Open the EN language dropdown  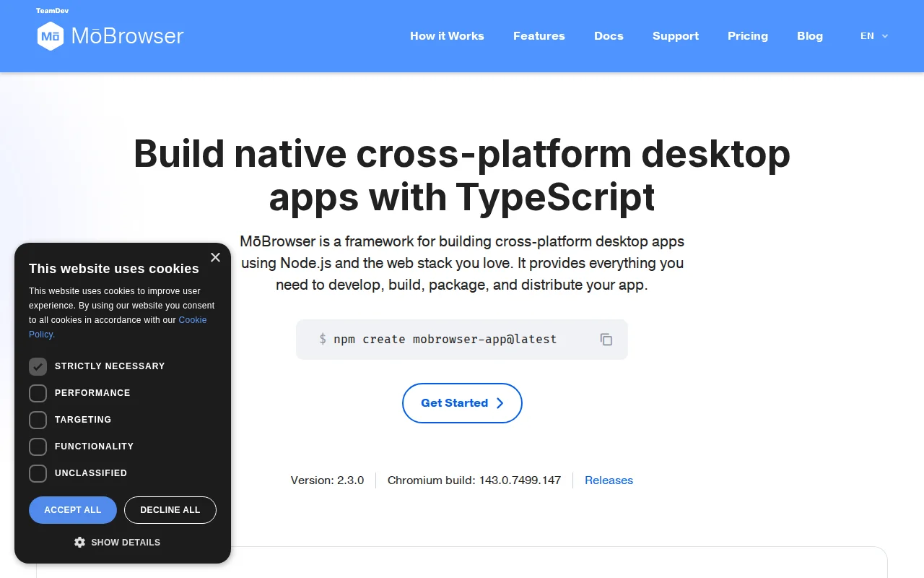[874, 36]
